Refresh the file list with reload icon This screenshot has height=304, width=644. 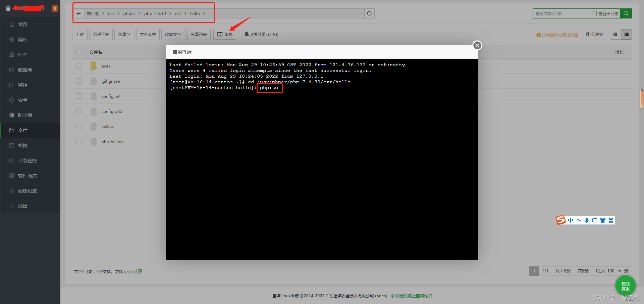(369, 13)
